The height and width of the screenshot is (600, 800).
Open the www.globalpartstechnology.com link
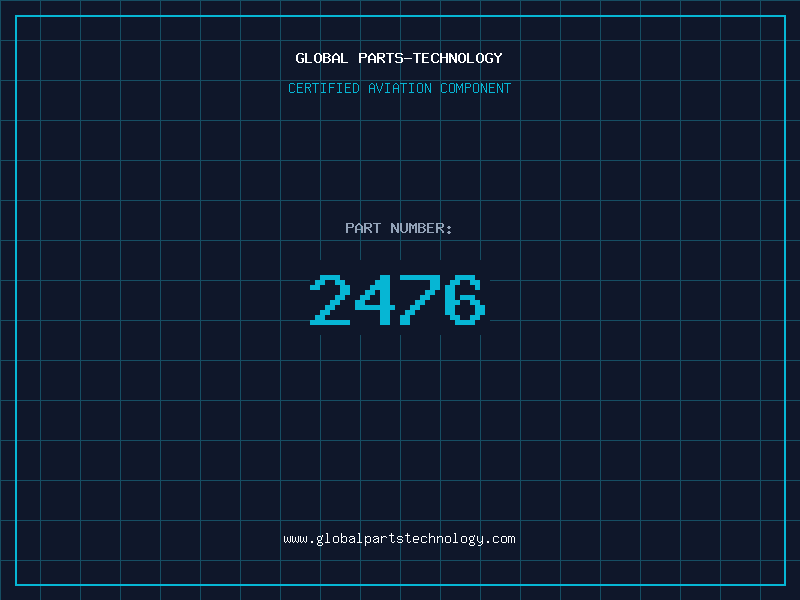click(399, 539)
